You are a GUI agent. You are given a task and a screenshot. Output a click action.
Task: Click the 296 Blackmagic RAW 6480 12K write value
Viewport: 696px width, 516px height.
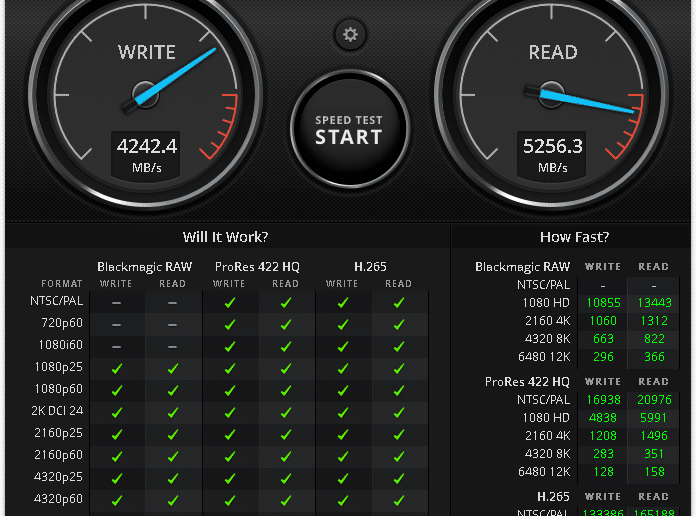(x=603, y=357)
